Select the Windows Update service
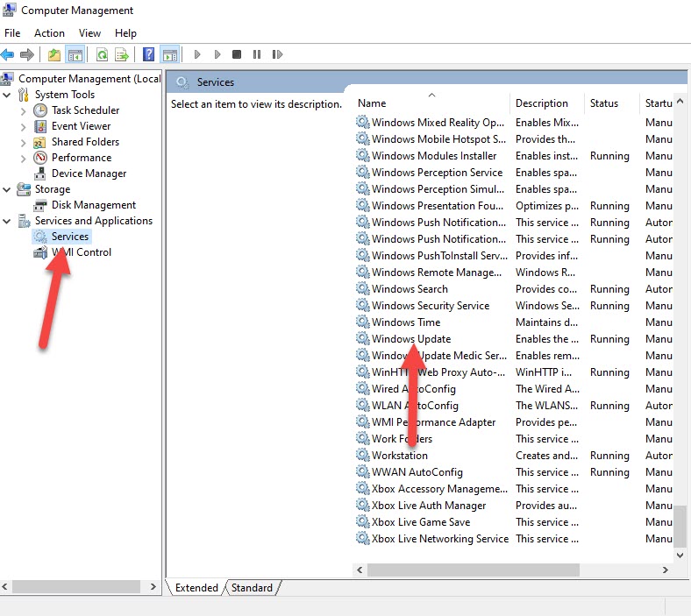691x616 pixels. (x=410, y=339)
